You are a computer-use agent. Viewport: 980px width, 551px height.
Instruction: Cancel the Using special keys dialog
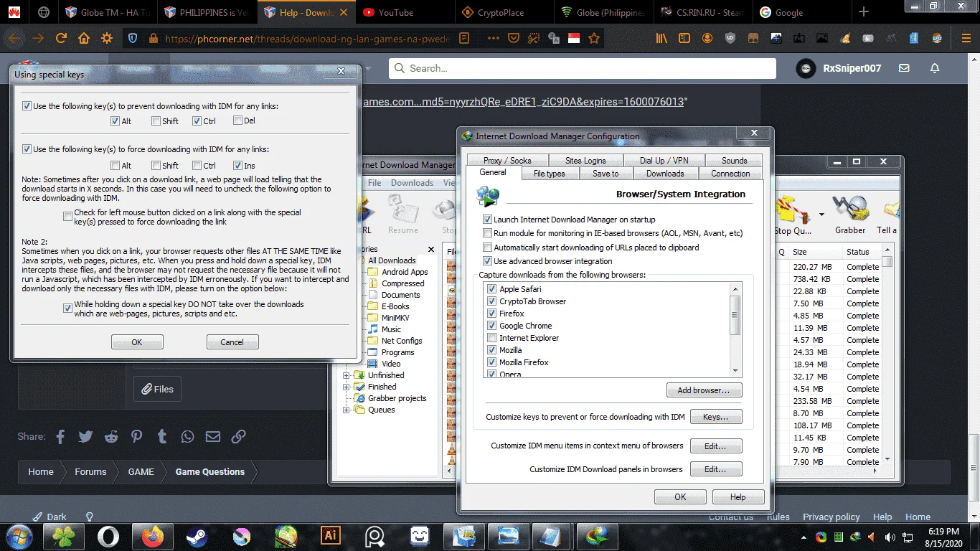tap(232, 342)
